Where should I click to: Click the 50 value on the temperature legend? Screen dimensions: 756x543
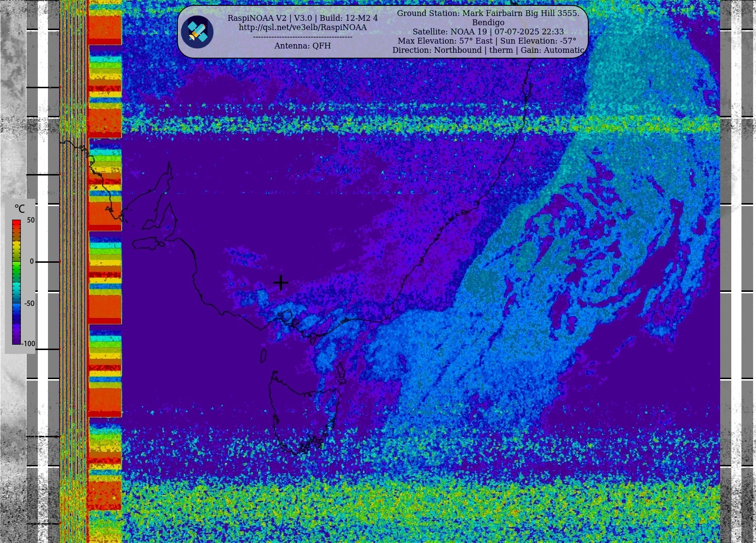coord(31,220)
